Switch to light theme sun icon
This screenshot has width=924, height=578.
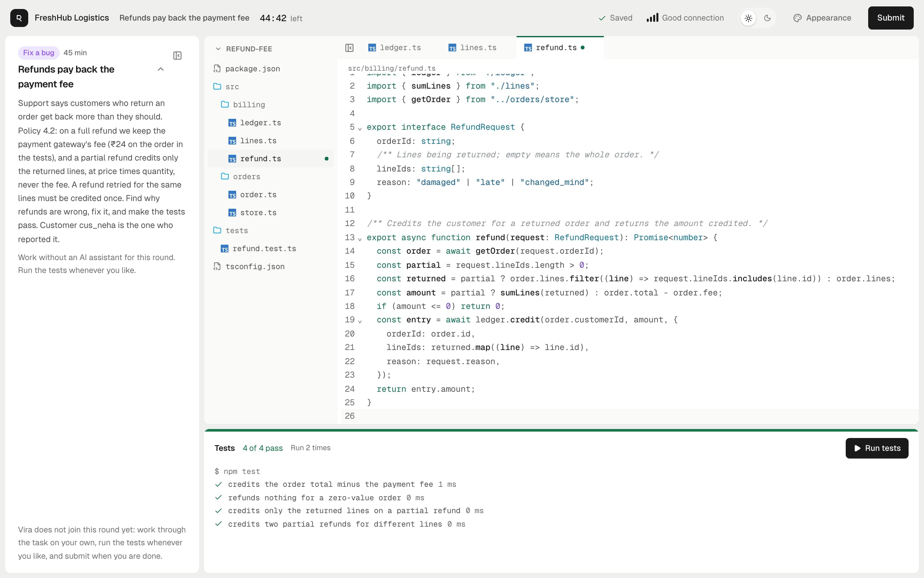click(749, 18)
